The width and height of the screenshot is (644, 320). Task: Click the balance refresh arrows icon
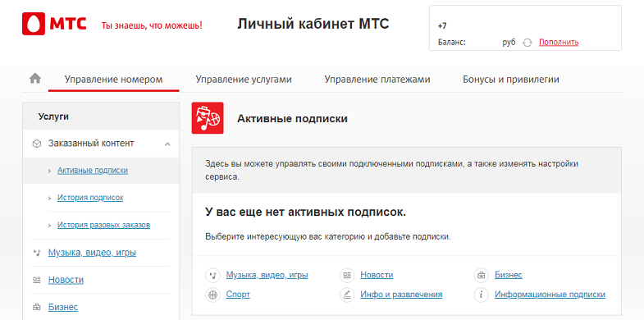click(x=528, y=43)
